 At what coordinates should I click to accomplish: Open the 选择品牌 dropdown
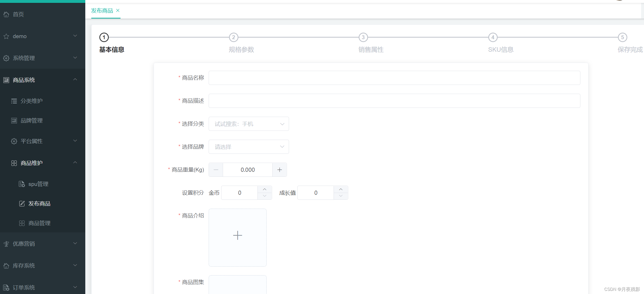[249, 147]
